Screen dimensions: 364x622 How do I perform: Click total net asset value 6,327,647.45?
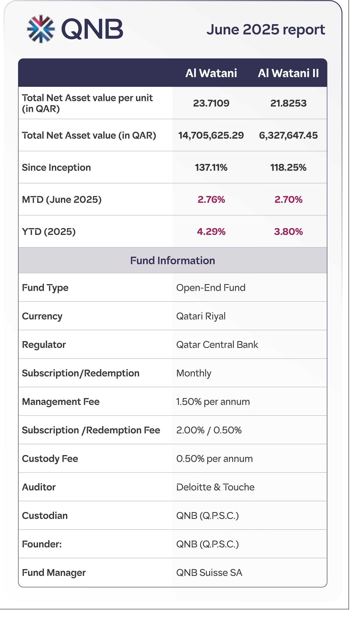point(288,135)
